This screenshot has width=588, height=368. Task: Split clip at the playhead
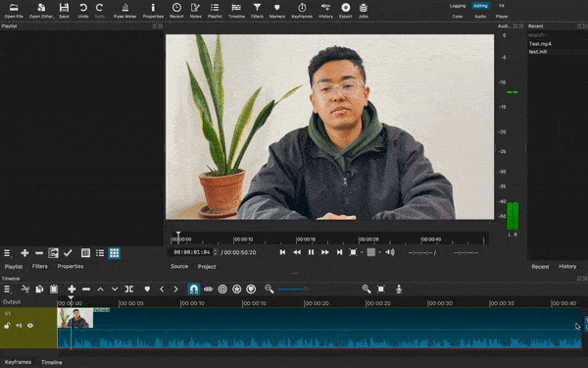click(129, 289)
